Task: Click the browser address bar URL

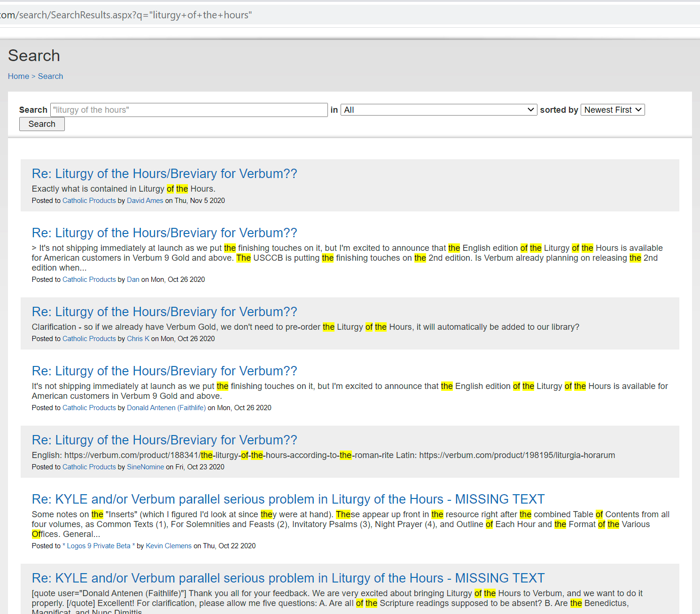Action: pos(126,15)
